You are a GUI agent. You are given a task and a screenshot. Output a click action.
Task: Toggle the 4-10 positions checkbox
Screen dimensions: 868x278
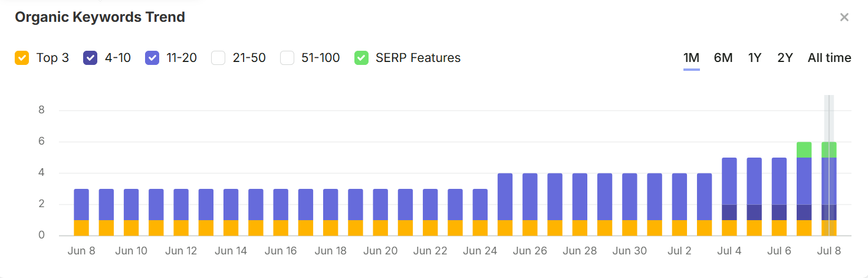pyautogui.click(x=90, y=58)
